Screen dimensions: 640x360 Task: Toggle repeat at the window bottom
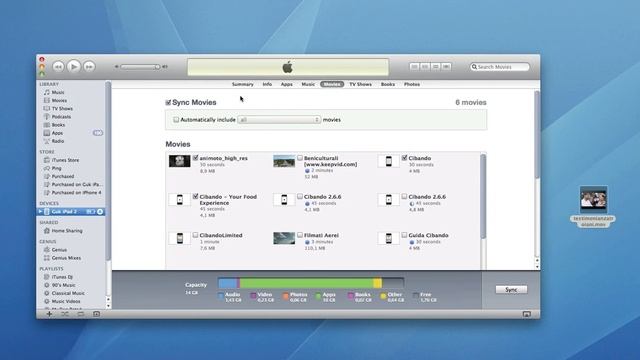click(x=80, y=314)
